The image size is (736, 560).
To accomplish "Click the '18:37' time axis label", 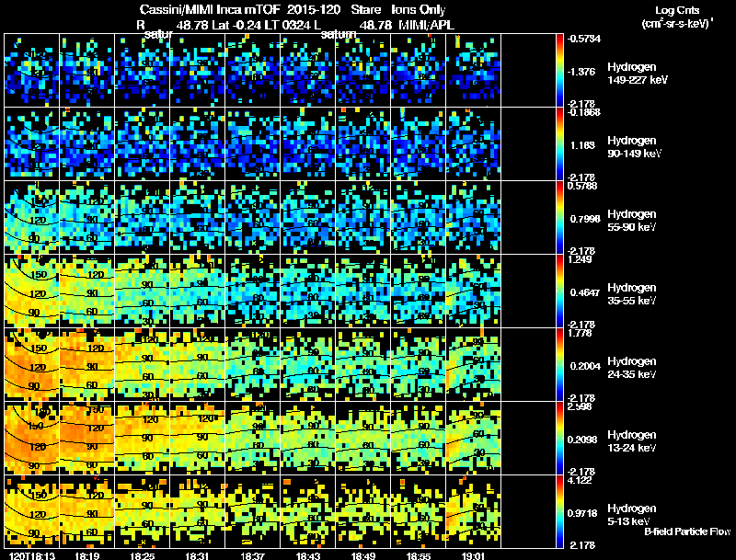I will [x=252, y=555].
